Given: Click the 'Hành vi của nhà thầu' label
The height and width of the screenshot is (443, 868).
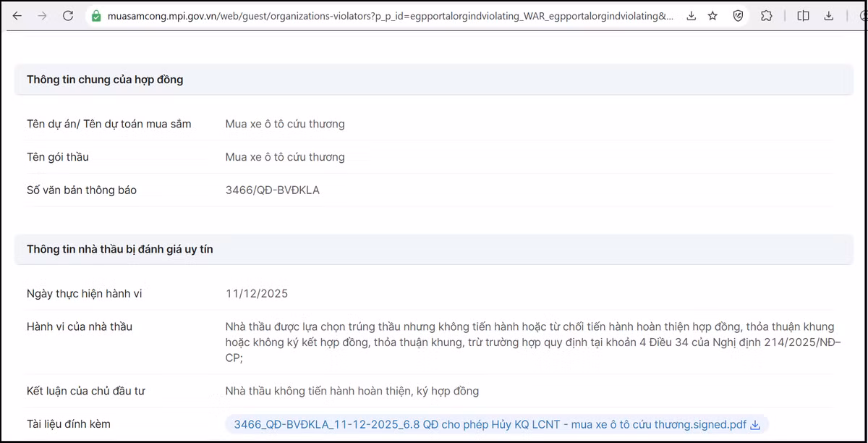Looking at the screenshot, I should 80,327.
